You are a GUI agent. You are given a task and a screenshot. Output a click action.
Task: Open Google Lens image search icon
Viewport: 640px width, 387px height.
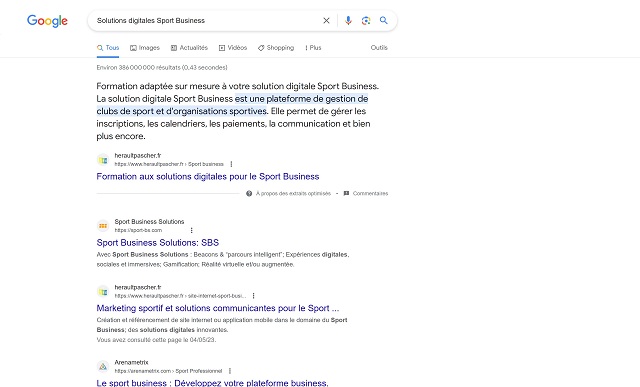366,20
